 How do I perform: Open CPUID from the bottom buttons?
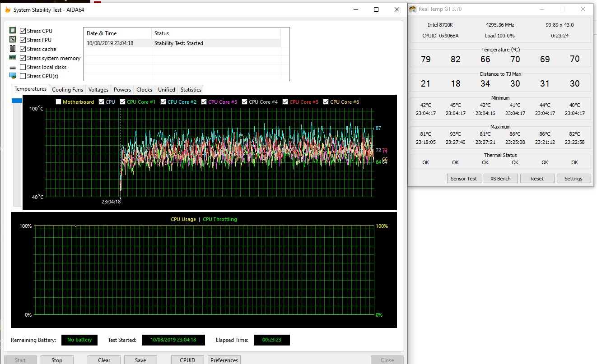coord(187,360)
